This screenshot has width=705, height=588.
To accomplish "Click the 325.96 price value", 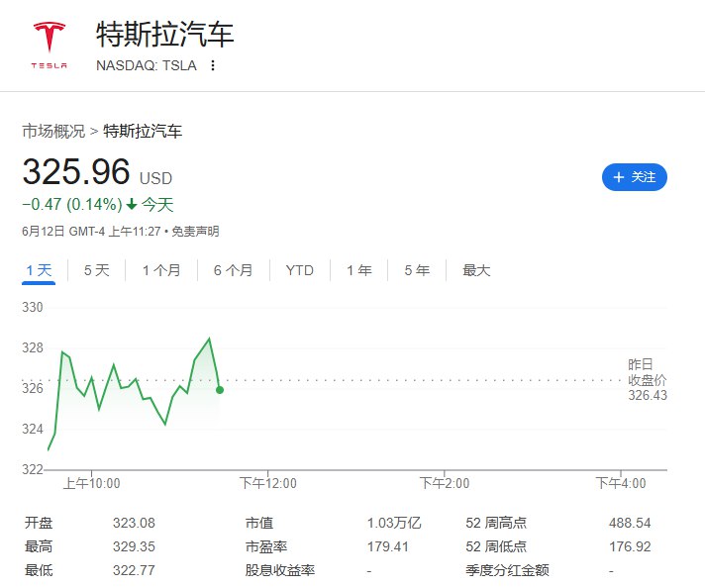I will (76, 171).
